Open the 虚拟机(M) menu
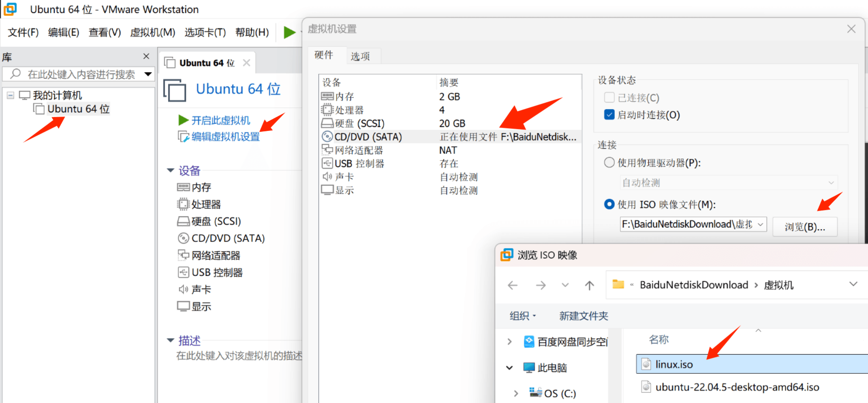Screen dimensions: 868x403 tap(153, 32)
